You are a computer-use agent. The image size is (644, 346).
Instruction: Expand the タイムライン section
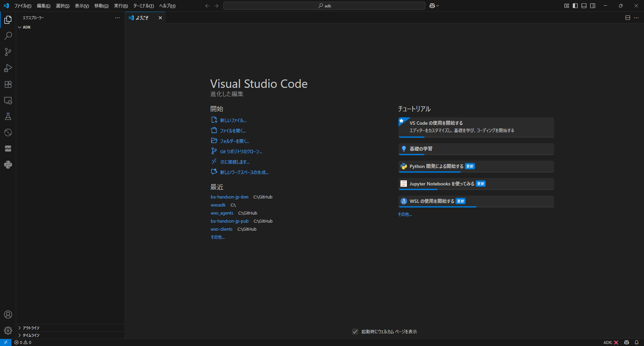point(31,335)
